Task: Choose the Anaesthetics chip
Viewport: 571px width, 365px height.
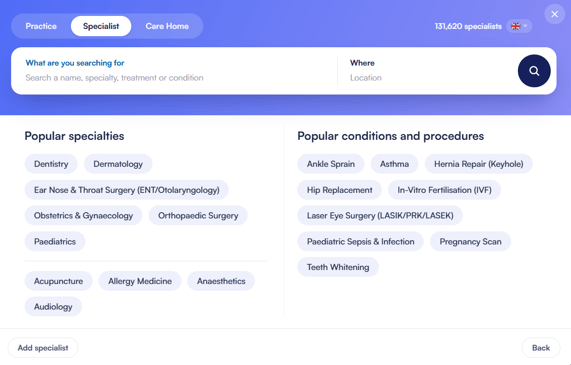Action: [x=221, y=281]
